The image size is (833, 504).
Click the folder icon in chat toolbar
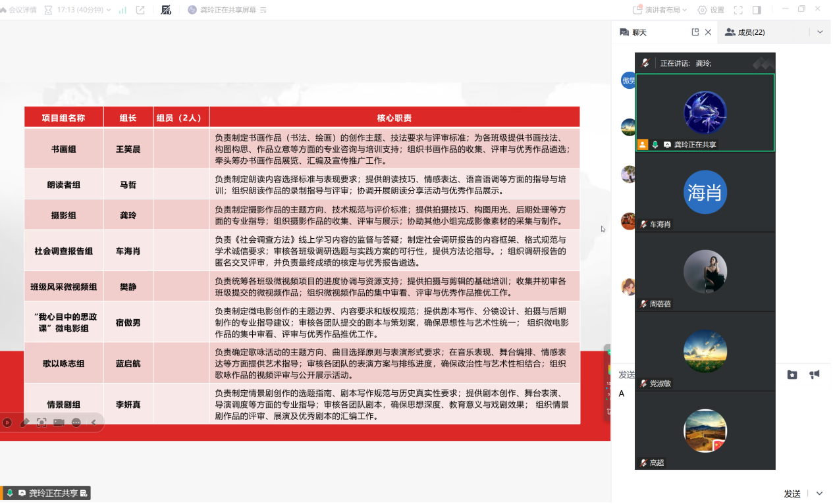[x=792, y=374]
